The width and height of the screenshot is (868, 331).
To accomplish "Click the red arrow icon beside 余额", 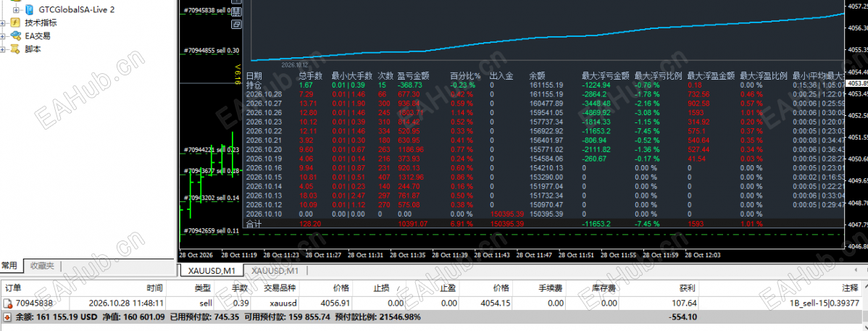I will point(7,318).
